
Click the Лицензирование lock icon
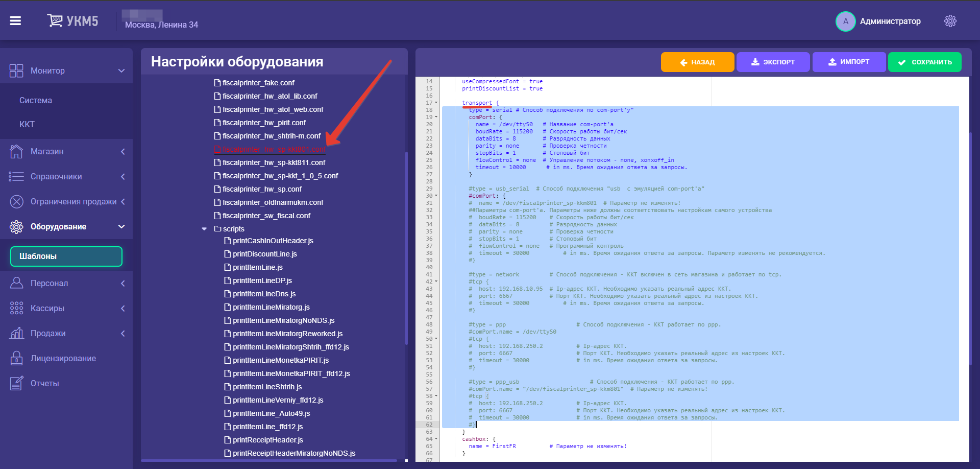click(16, 358)
